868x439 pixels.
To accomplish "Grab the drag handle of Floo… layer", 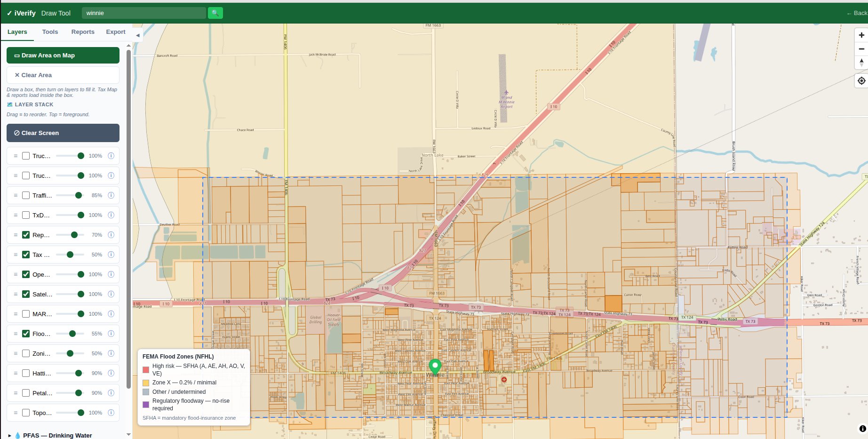I will (16, 334).
